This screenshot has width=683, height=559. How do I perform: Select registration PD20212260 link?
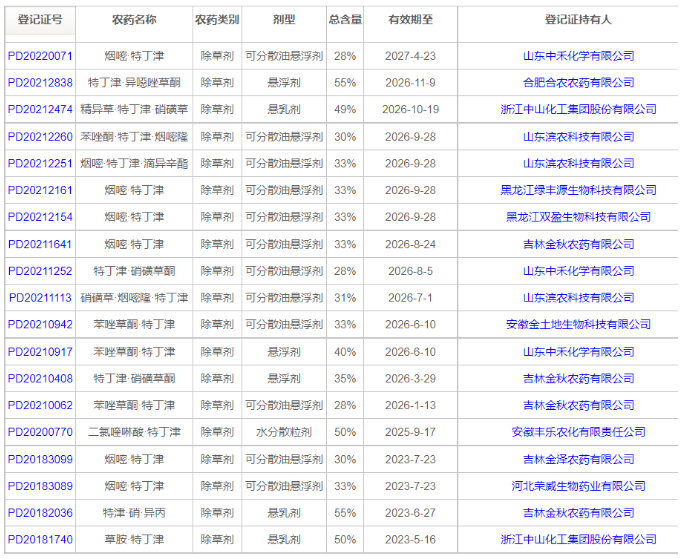pyautogui.click(x=40, y=137)
